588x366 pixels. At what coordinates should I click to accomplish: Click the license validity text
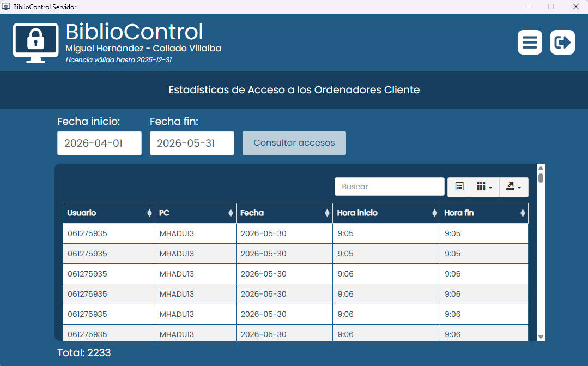tap(118, 59)
